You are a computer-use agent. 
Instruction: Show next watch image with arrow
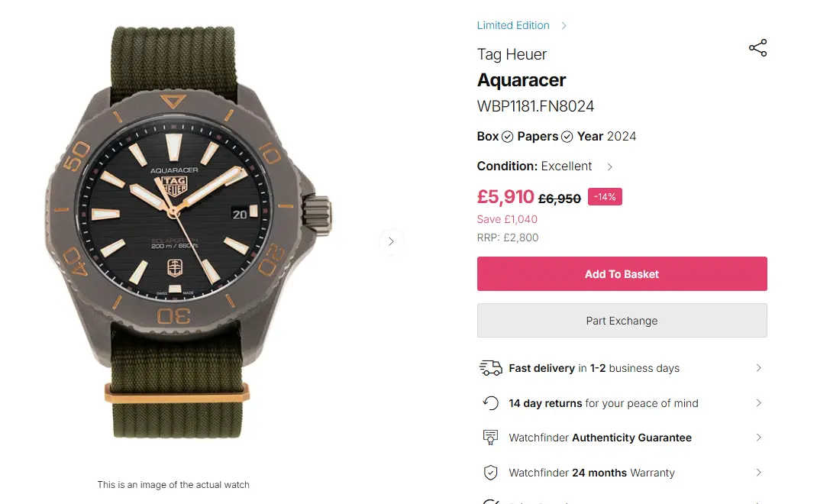(x=391, y=241)
